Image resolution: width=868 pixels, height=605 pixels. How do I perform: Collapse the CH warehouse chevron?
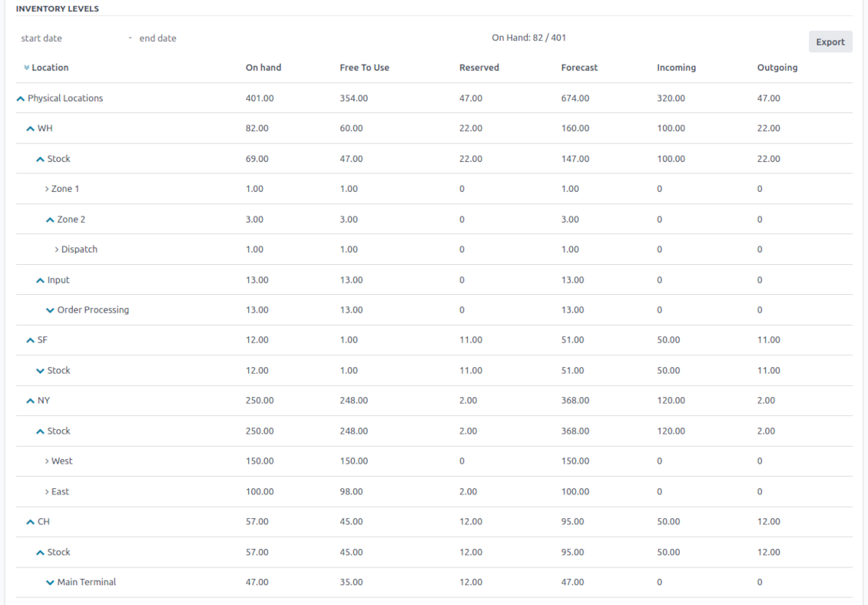click(x=31, y=522)
